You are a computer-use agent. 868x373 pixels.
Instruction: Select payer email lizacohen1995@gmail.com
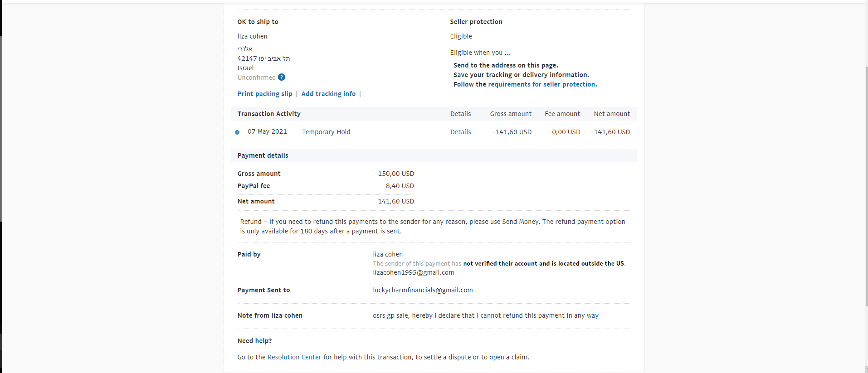414,272
